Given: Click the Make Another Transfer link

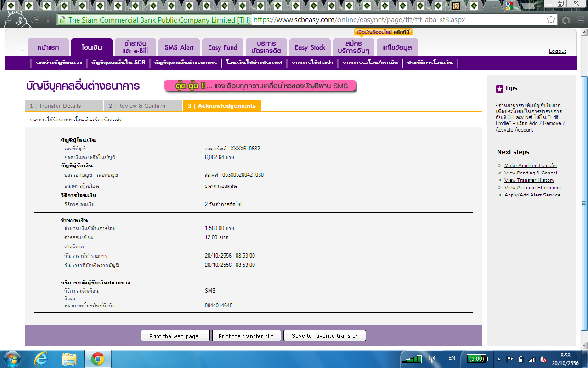Looking at the screenshot, I should coord(531,166).
